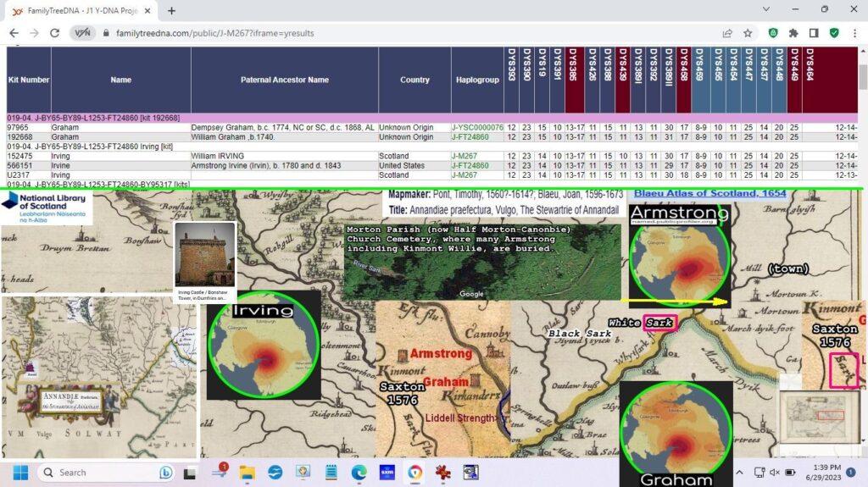Open J-FT24860 link in kit 192668 row
Screen dimensions: 868x487
470,137
